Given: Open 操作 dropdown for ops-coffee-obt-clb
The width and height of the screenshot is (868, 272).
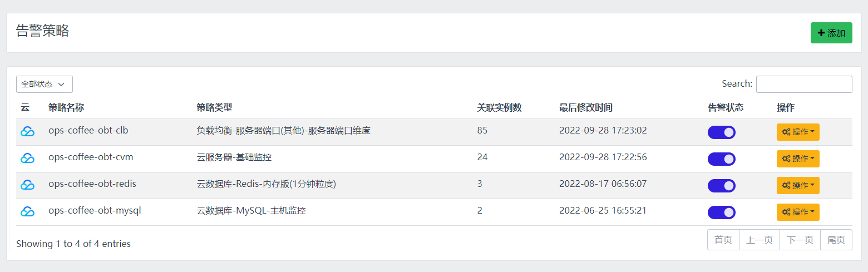Looking at the screenshot, I should [798, 132].
